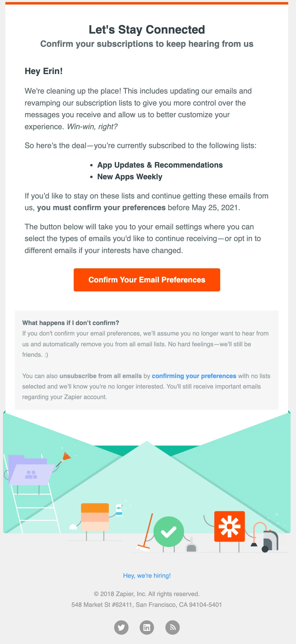This screenshot has height=644, width=296.
Task: Click the spray bottle illustration
Action: 119,511
